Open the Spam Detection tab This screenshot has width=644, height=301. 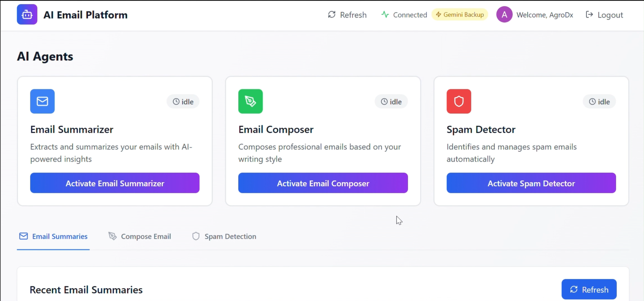(224, 236)
